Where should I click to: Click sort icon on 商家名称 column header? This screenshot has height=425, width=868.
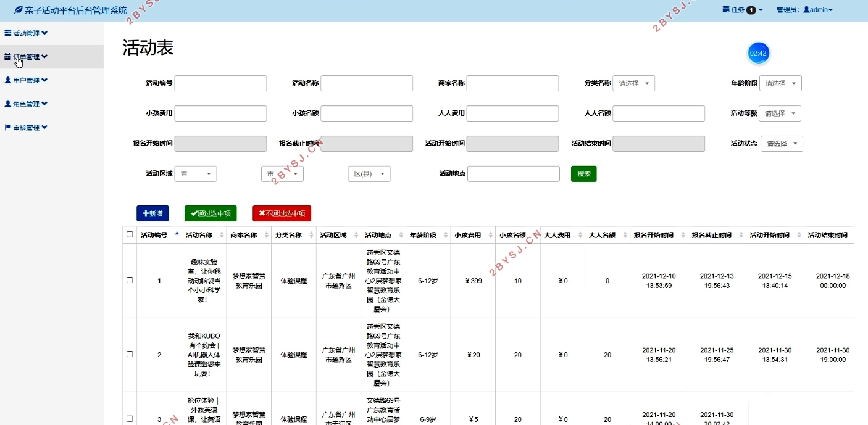[267, 235]
